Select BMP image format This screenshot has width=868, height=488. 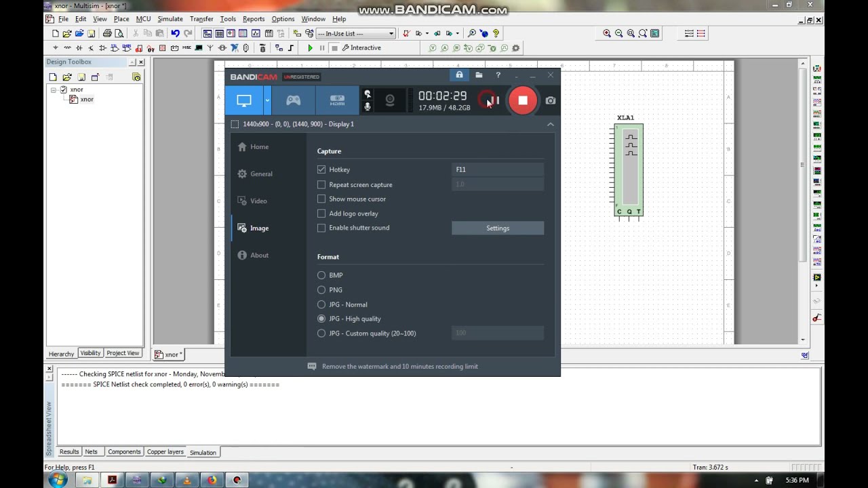[x=321, y=275]
